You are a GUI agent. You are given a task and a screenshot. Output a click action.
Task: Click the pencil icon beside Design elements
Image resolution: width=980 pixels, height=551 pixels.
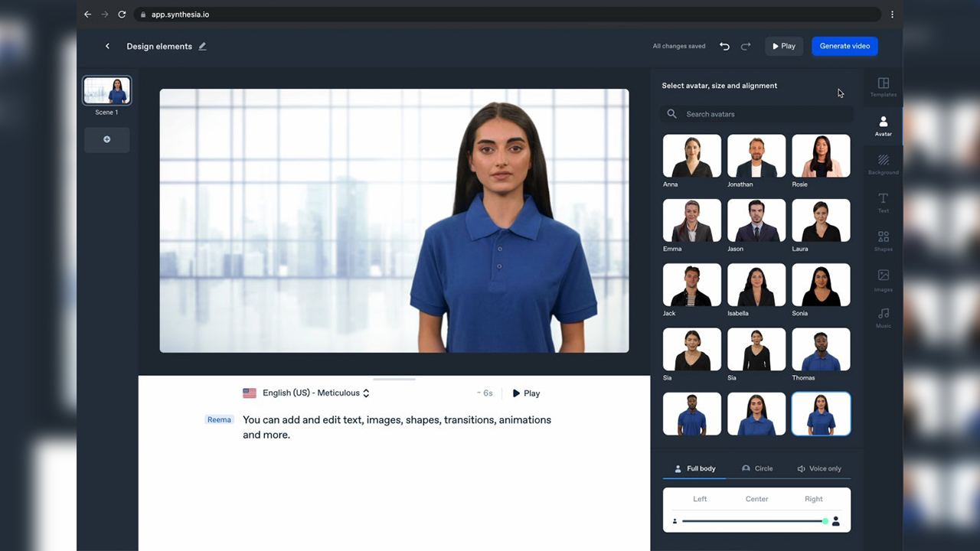tap(203, 46)
